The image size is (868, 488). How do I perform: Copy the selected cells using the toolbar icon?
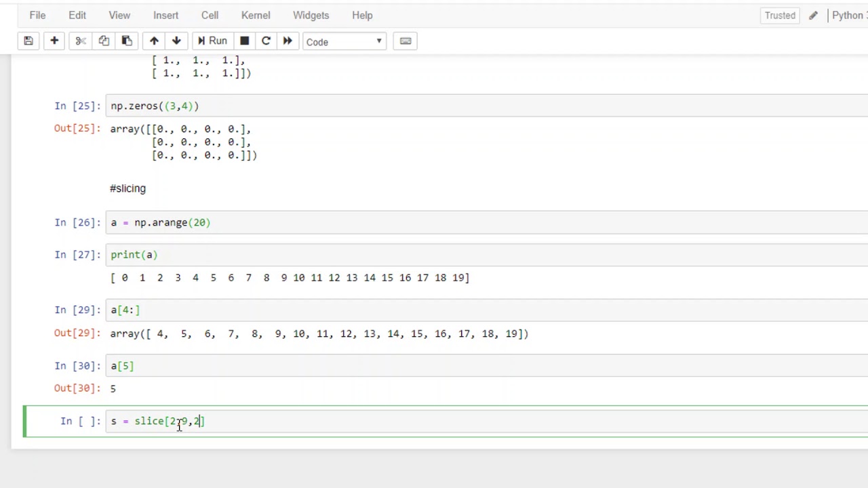pos(104,41)
